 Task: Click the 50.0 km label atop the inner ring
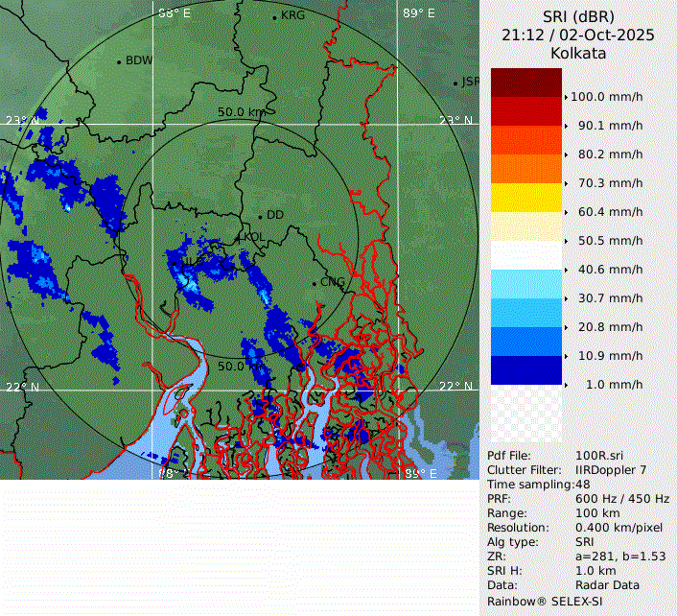pyautogui.click(x=241, y=112)
